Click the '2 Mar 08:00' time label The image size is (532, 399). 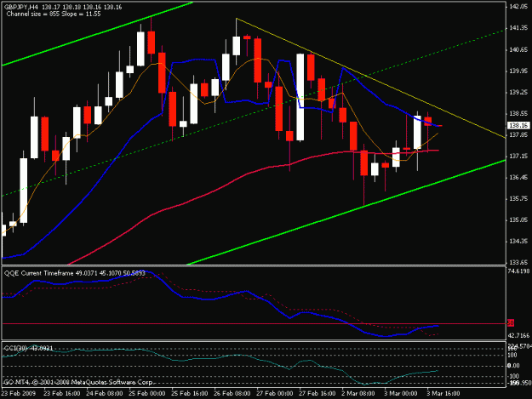point(358,394)
